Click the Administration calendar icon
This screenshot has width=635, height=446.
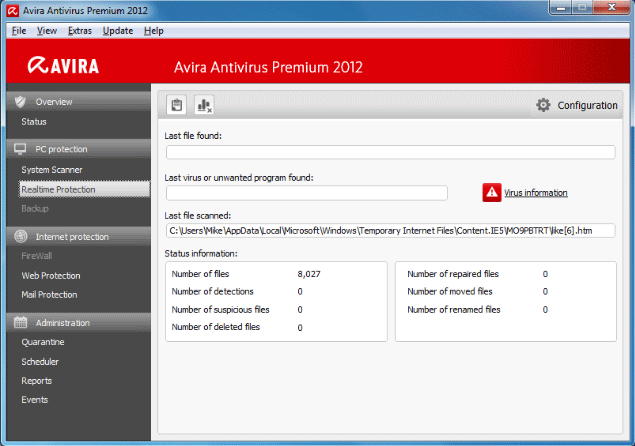click(x=20, y=322)
